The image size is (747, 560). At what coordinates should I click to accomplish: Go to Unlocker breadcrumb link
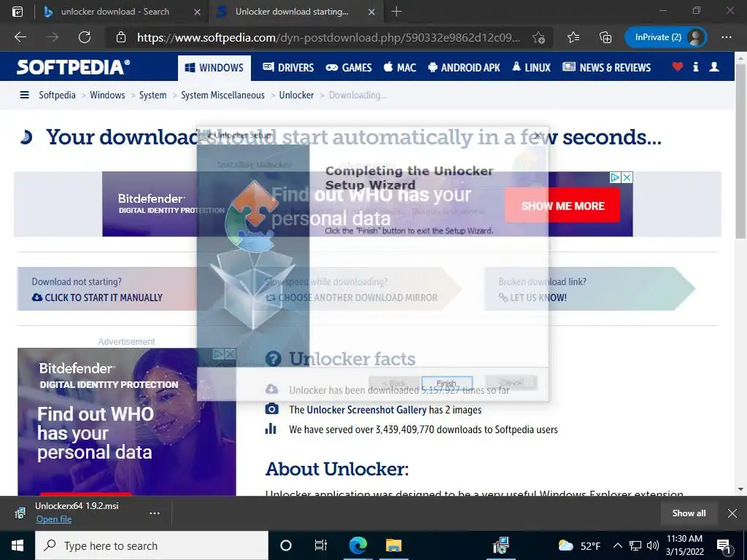click(x=296, y=95)
